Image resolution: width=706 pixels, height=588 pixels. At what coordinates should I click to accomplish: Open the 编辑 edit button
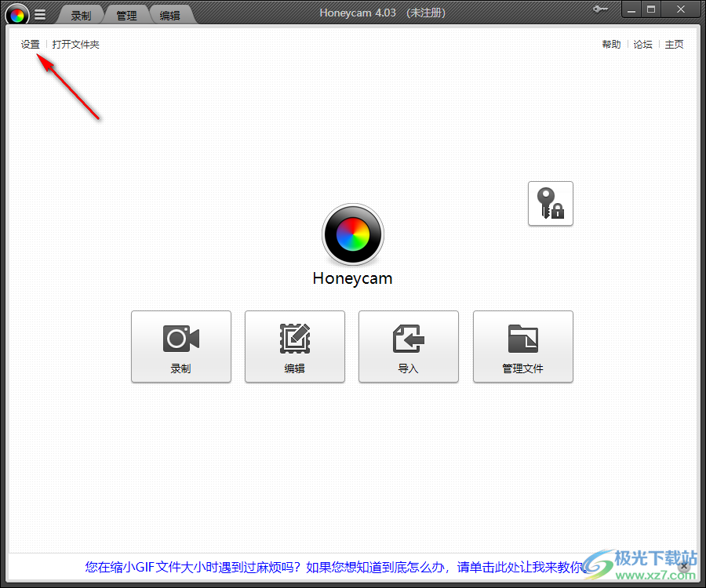295,347
